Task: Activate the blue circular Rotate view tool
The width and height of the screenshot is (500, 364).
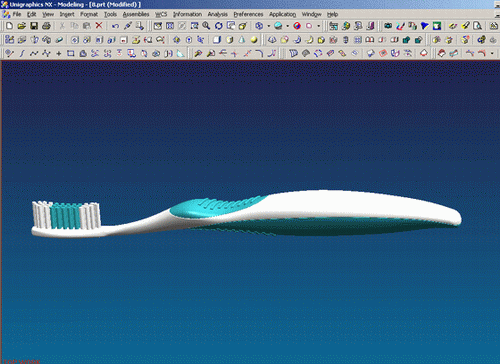Action: [219, 26]
